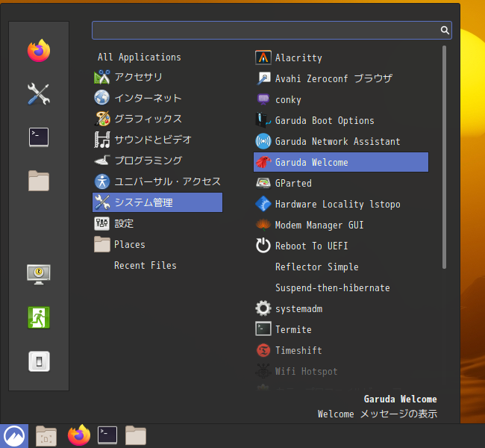
Task: Click the Garuda Welcome eagle icon
Action: pyautogui.click(x=263, y=162)
